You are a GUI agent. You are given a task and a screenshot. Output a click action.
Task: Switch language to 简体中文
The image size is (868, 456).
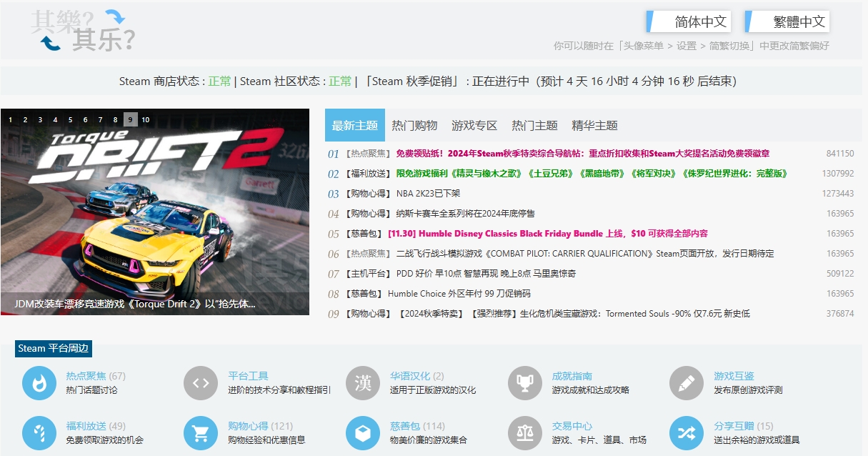(689, 21)
